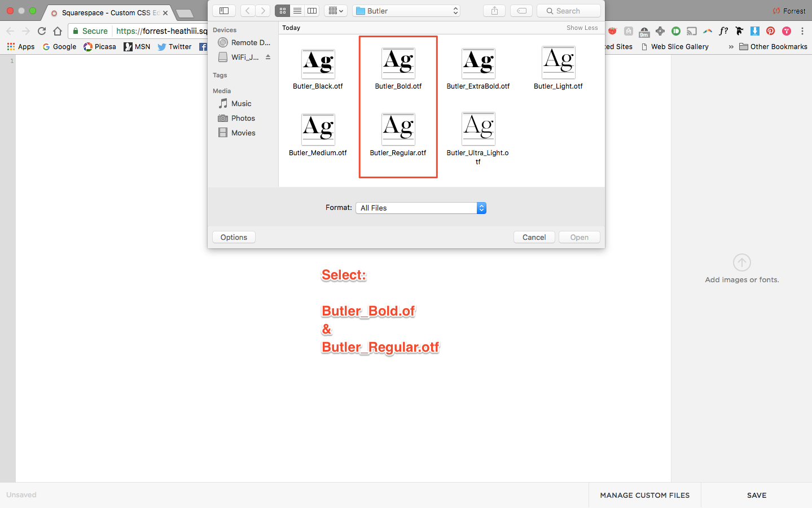The image size is (812, 508).
Task: Expand the hidden bookmarks chevron
Action: point(731,47)
